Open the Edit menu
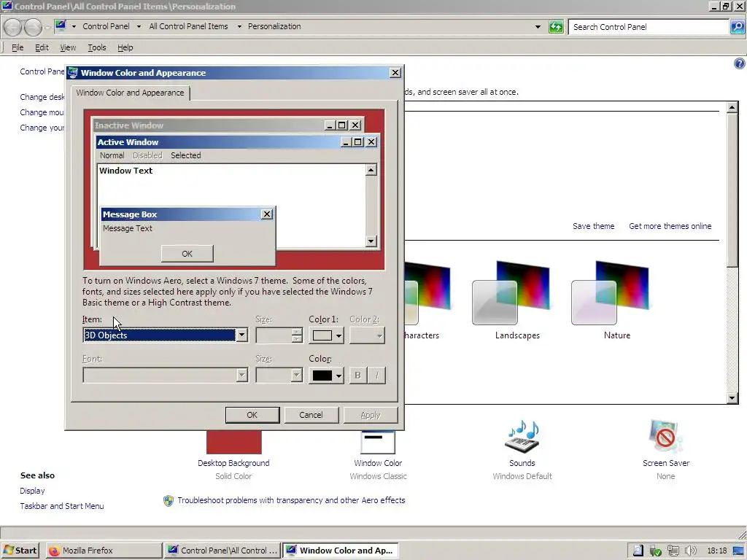 coord(42,47)
